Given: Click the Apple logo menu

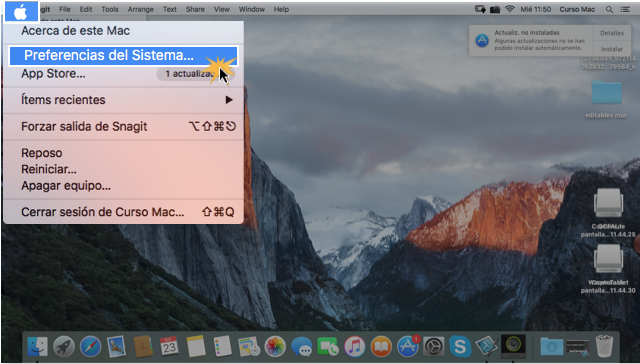Looking at the screenshot, I should (x=21, y=11).
